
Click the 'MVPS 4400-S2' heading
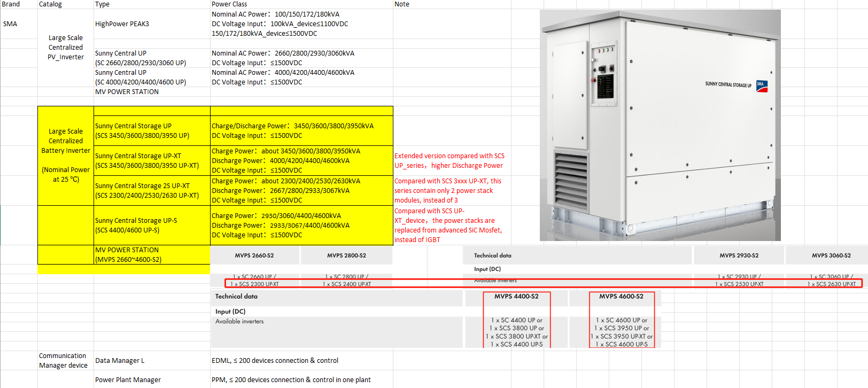click(x=516, y=296)
